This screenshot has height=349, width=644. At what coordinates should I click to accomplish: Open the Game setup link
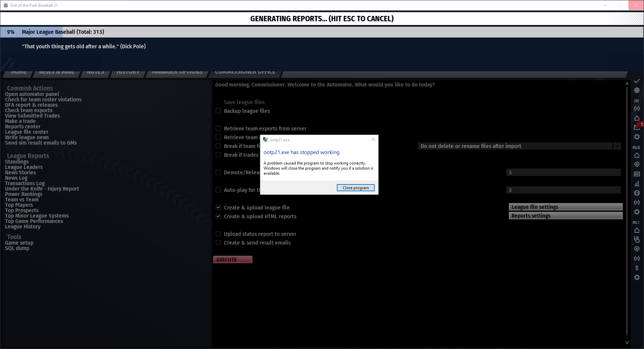coord(19,243)
